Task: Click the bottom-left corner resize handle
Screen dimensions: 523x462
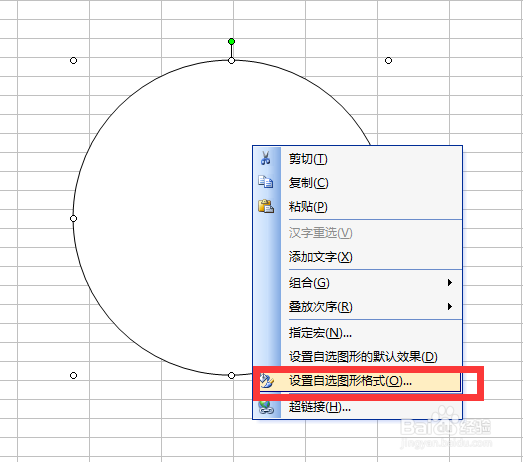Action: (73, 376)
